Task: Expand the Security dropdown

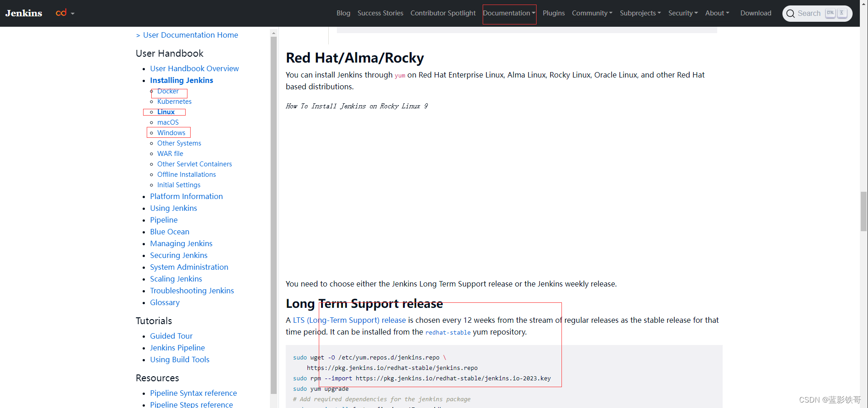Action: [x=683, y=13]
